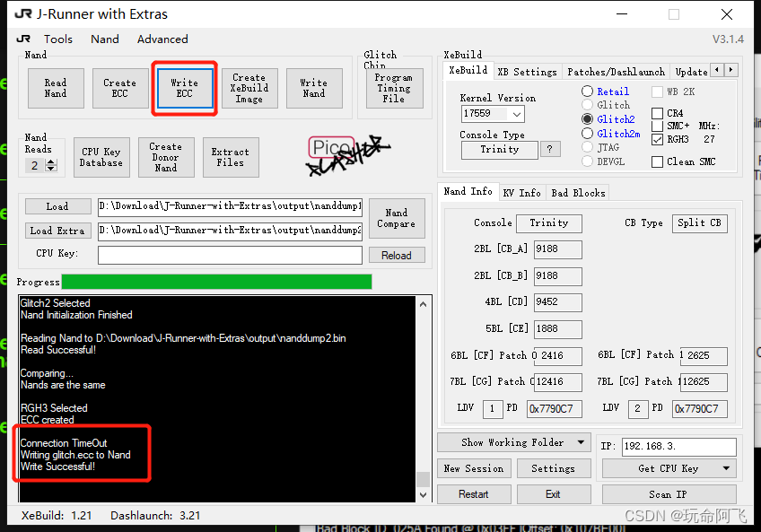Image resolution: width=761 pixels, height=532 pixels.
Task: Click the Nand Compare button
Action: (397, 218)
